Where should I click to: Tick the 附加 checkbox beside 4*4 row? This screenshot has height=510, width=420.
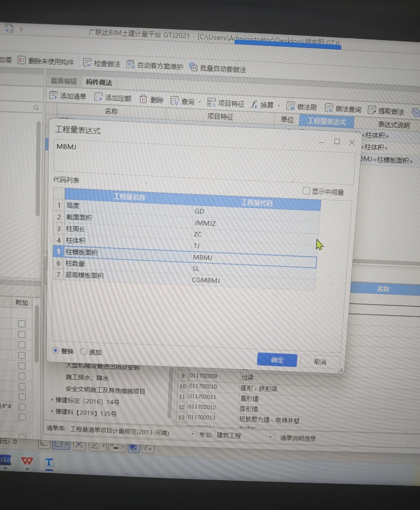point(22,407)
